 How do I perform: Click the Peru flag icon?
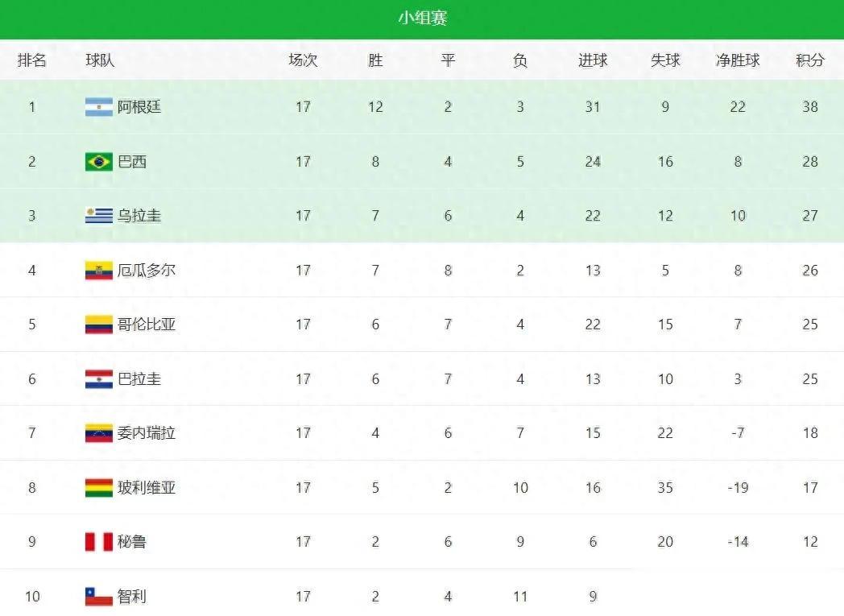(x=99, y=542)
